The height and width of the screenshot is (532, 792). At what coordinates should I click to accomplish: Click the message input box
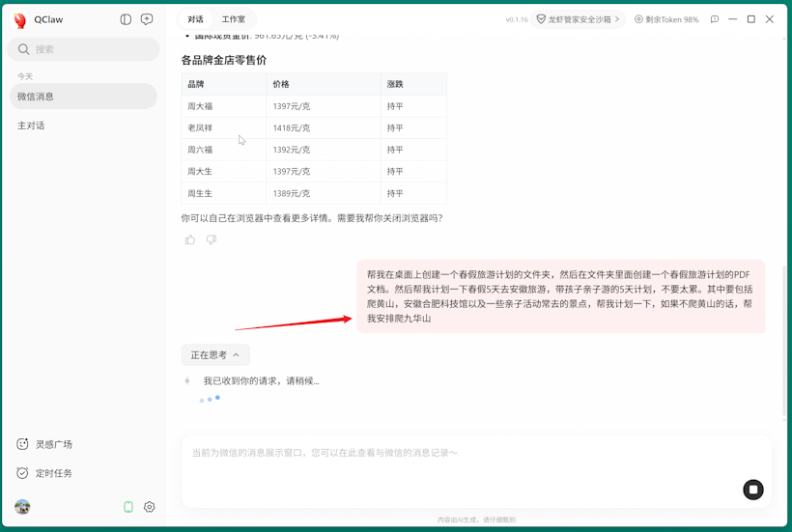pyautogui.click(x=476, y=471)
